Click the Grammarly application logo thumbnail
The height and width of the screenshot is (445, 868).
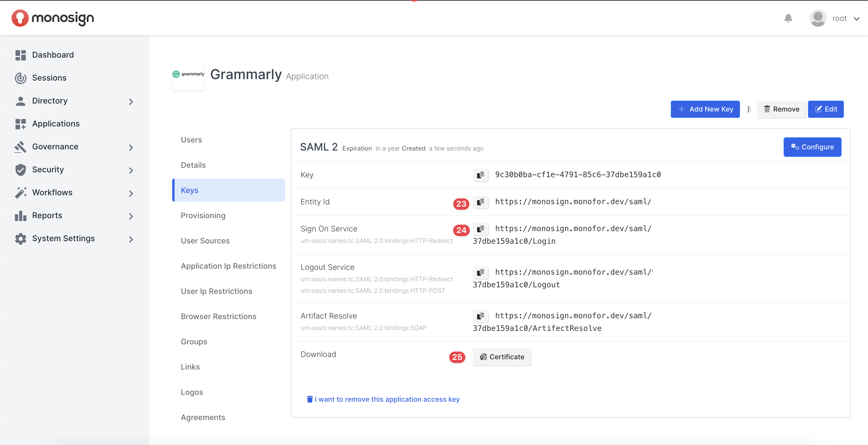pyautogui.click(x=188, y=74)
